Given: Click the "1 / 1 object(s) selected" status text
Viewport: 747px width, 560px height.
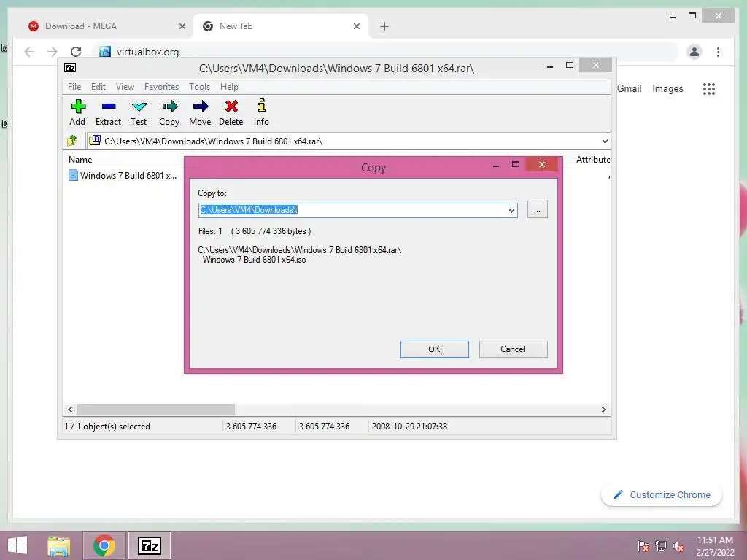Looking at the screenshot, I should pos(107,426).
